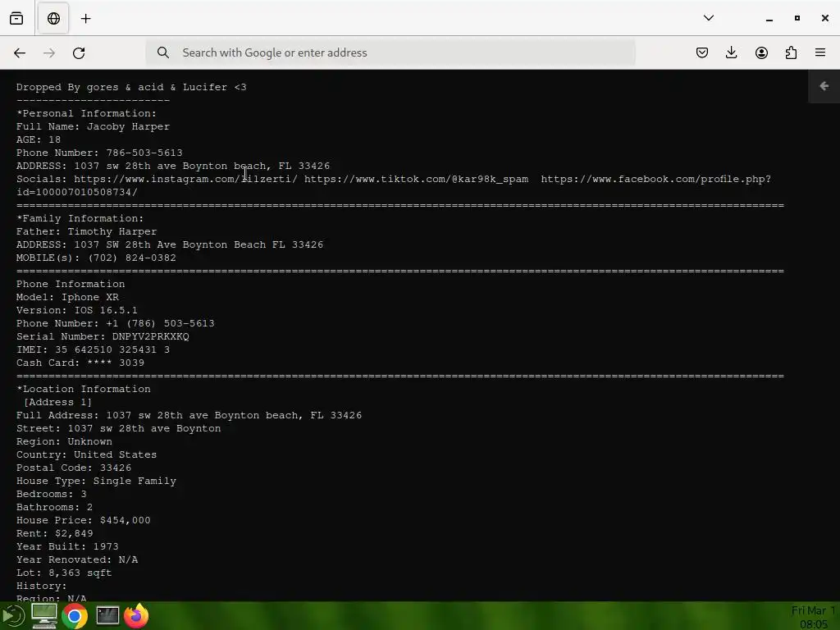The height and width of the screenshot is (630, 840).
Task: Minimize the browser window
Action: 769,19
